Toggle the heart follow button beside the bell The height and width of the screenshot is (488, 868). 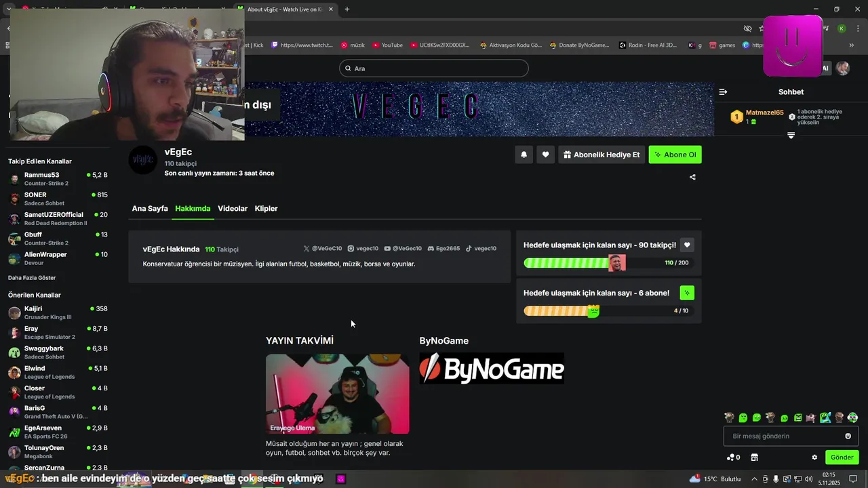tap(545, 155)
